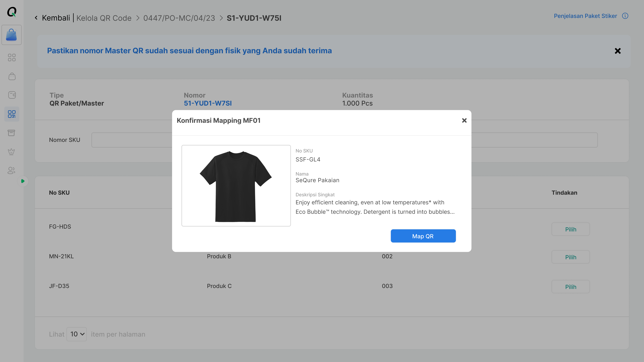Click the S1-YUD1-W75I breadcrumb
644x362 pixels.
[254, 18]
